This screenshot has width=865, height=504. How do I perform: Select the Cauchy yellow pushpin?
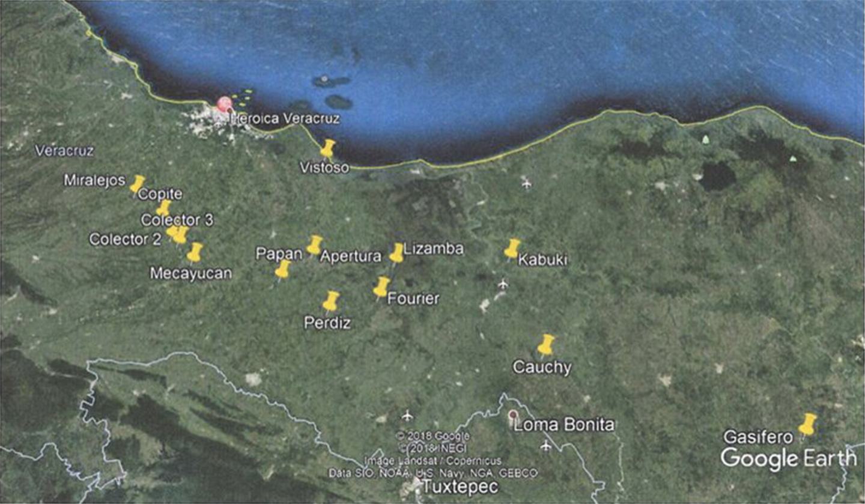545,344
